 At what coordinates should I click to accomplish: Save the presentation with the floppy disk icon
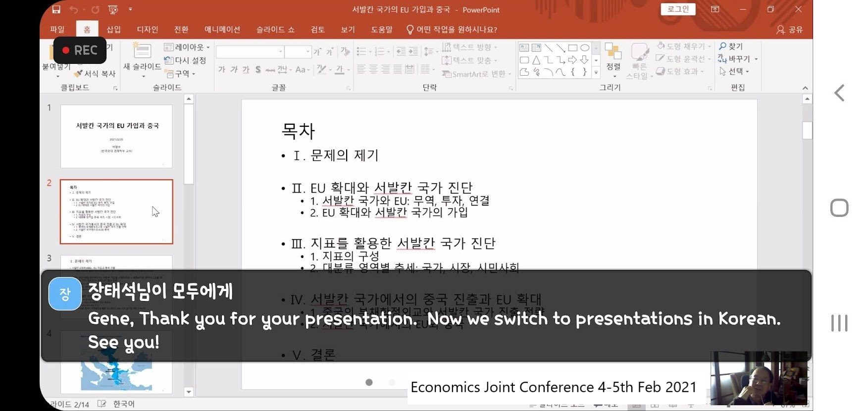[56, 9]
